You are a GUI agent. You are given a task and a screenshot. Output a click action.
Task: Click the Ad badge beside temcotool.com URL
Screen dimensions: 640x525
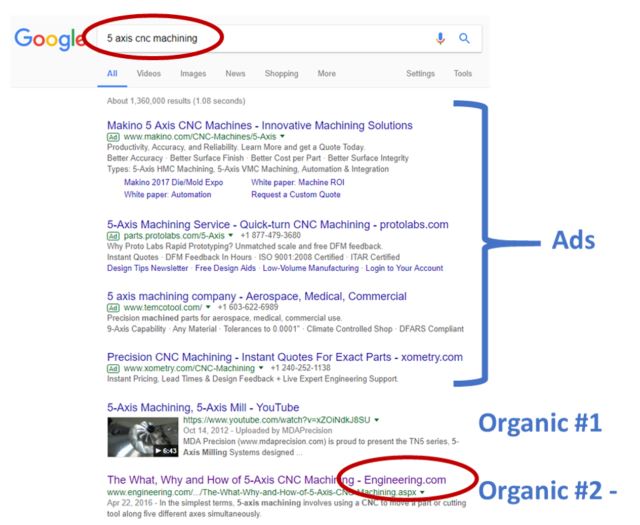(x=113, y=307)
